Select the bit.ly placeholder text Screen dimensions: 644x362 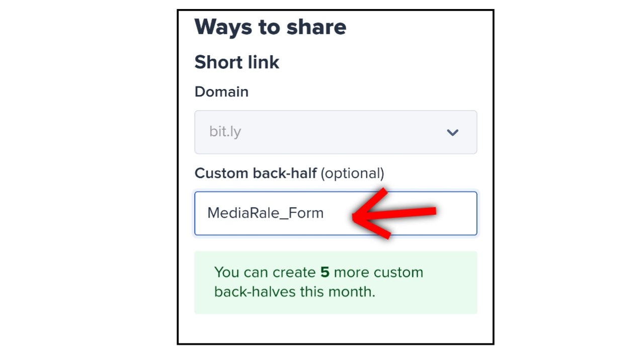(x=225, y=132)
